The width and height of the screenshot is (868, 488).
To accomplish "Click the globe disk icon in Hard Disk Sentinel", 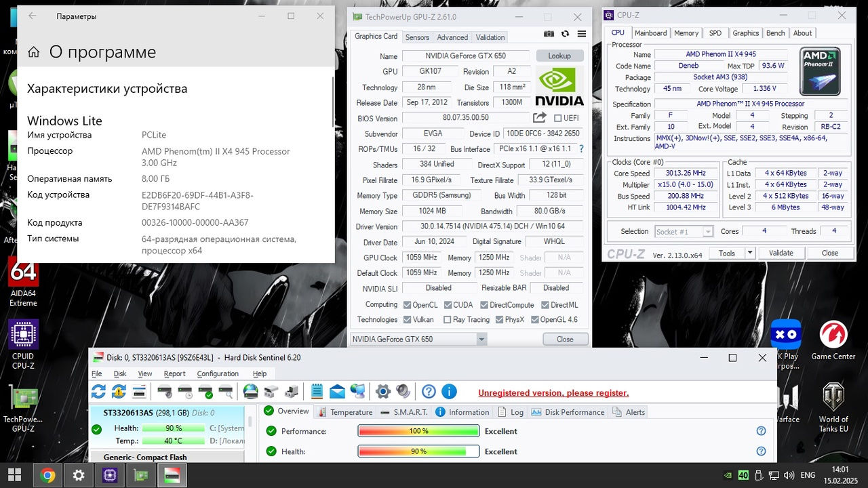I will click(x=251, y=391).
